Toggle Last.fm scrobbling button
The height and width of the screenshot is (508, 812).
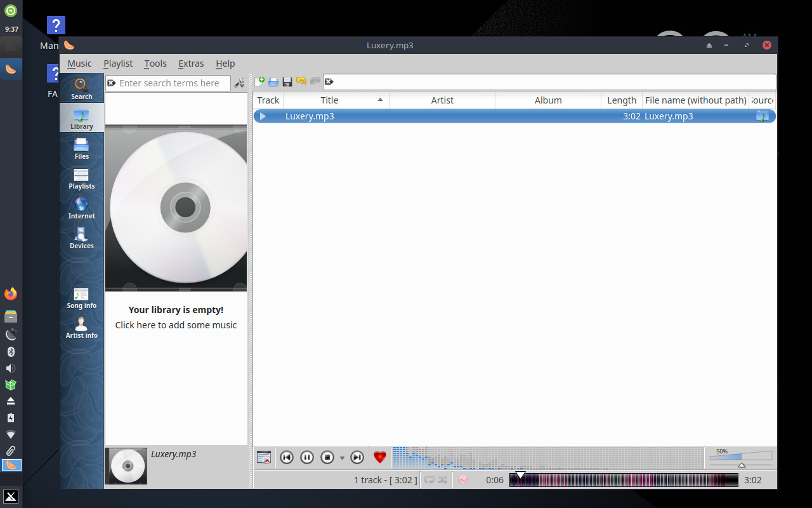click(463, 480)
